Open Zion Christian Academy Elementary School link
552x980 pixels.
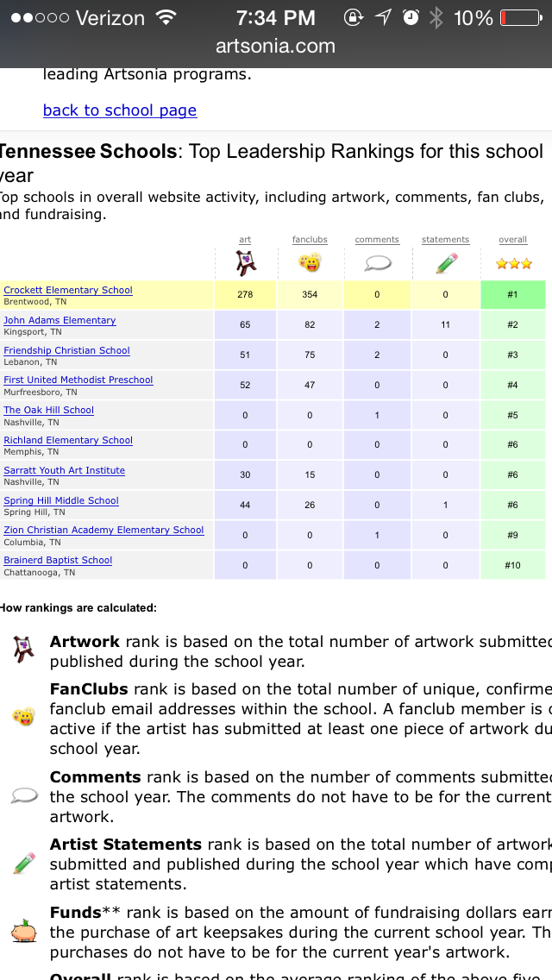point(103,530)
